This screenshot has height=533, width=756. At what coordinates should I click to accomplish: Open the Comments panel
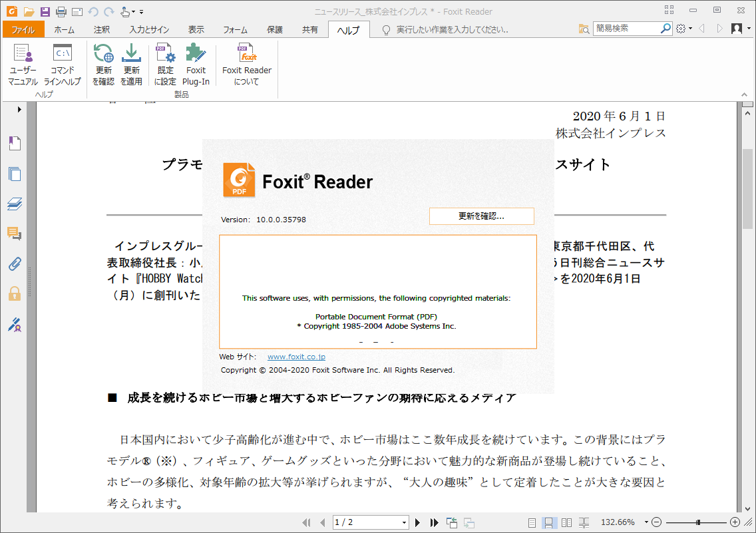[x=15, y=234]
